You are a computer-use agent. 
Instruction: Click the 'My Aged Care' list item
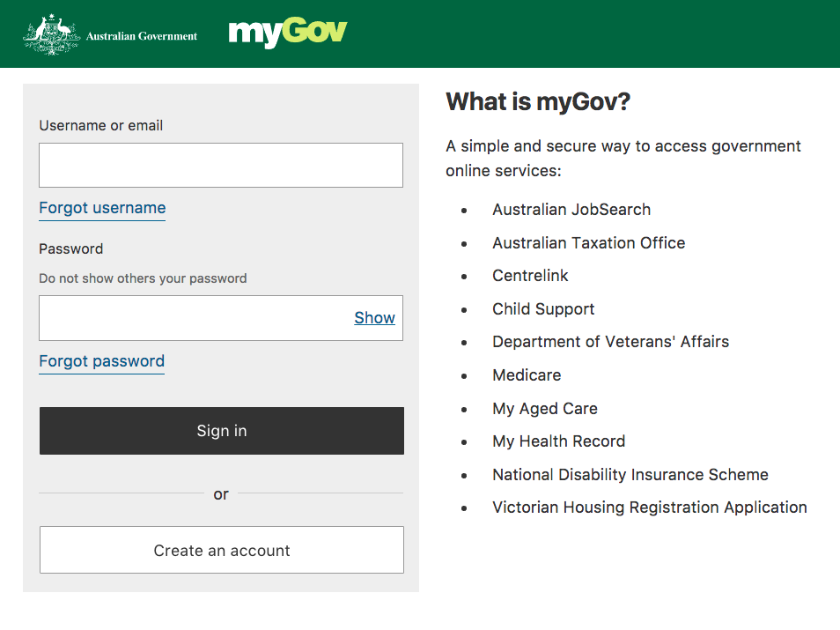(545, 409)
